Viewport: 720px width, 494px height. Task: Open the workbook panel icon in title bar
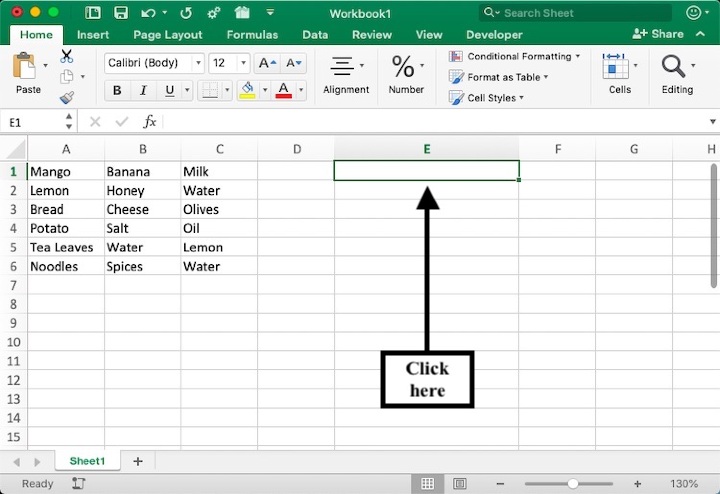[x=93, y=13]
